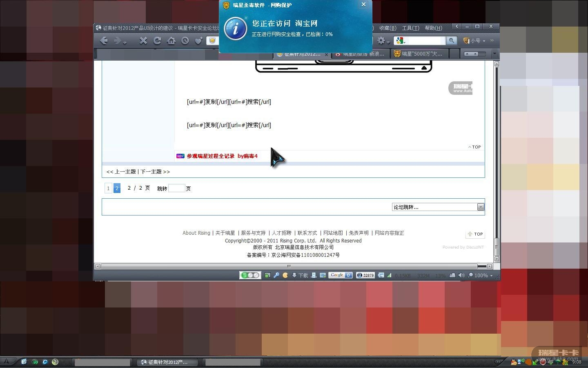Click the blue info icon in popup
This screenshot has height=368, width=588.
click(236, 28)
